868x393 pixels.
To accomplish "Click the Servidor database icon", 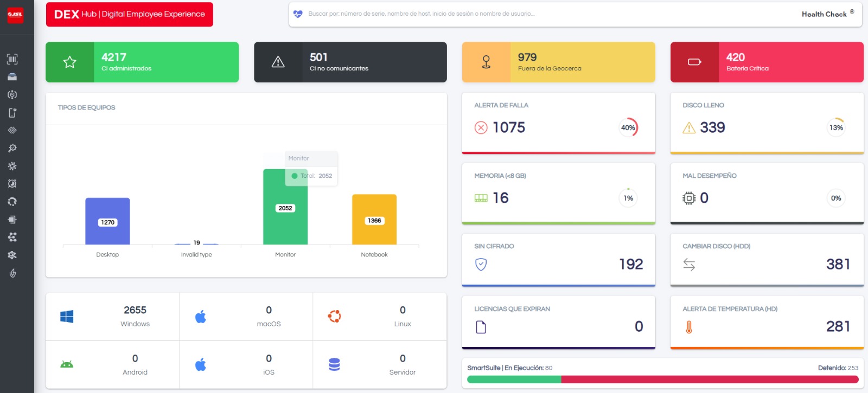I will pos(334,365).
